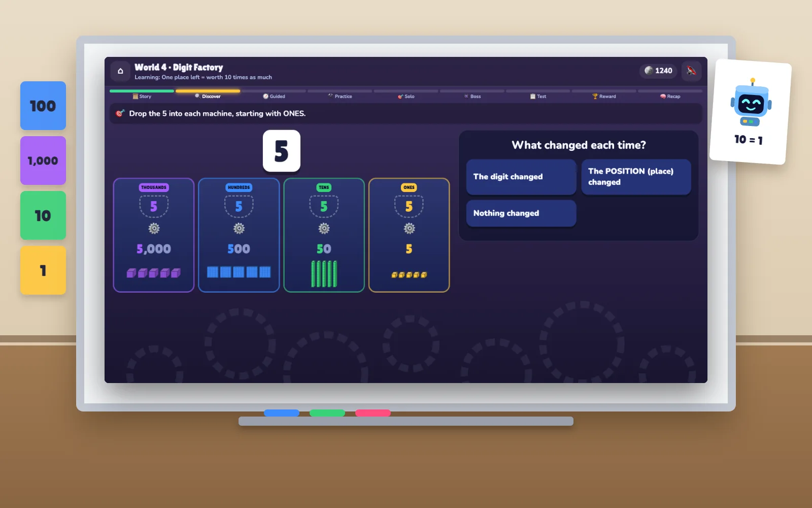Click the gear in the Tens machine
The image size is (812, 508).
pyautogui.click(x=324, y=229)
